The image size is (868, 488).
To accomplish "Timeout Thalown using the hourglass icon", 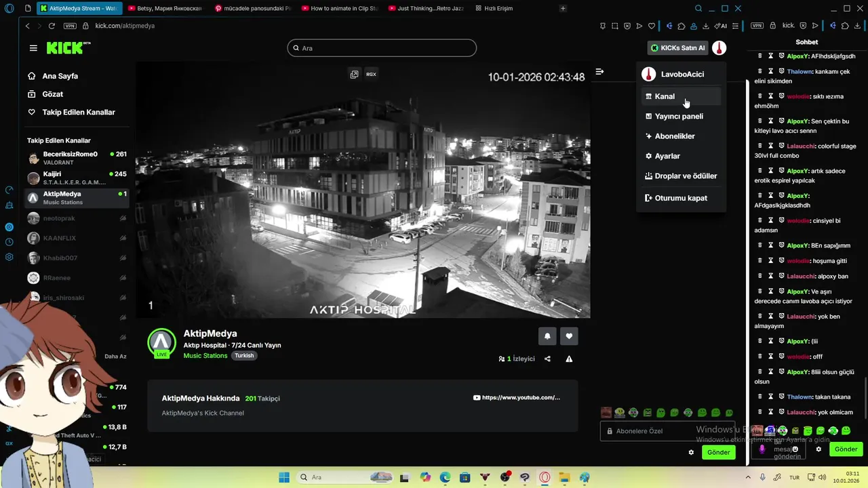I will 771,71.
